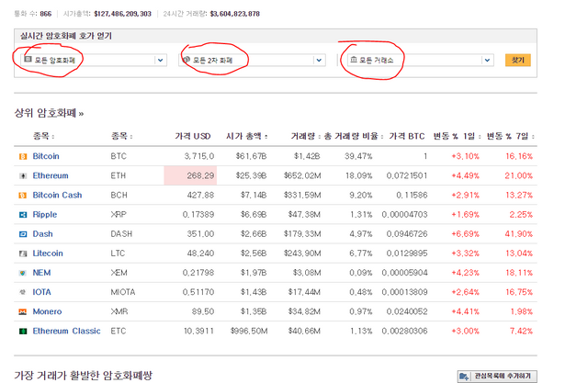This screenshot has width=588, height=383.
Task: Click NEM BTC price 0.00005904
Action: coord(404,273)
